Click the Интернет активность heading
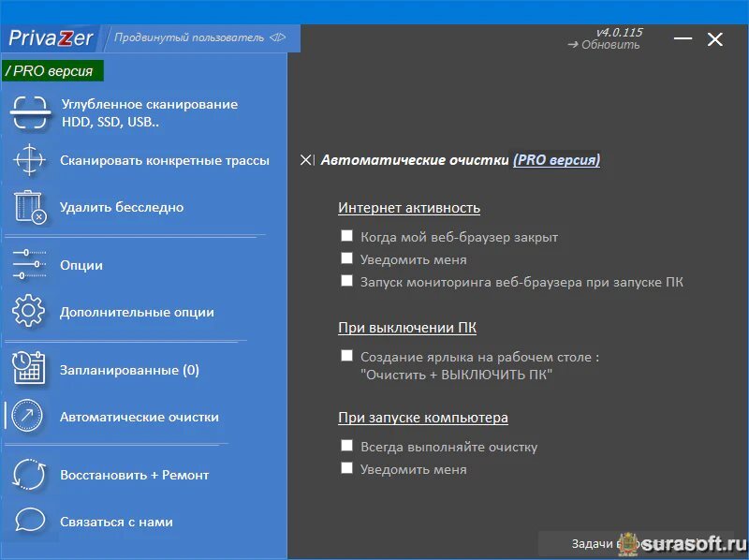 pyautogui.click(x=409, y=208)
